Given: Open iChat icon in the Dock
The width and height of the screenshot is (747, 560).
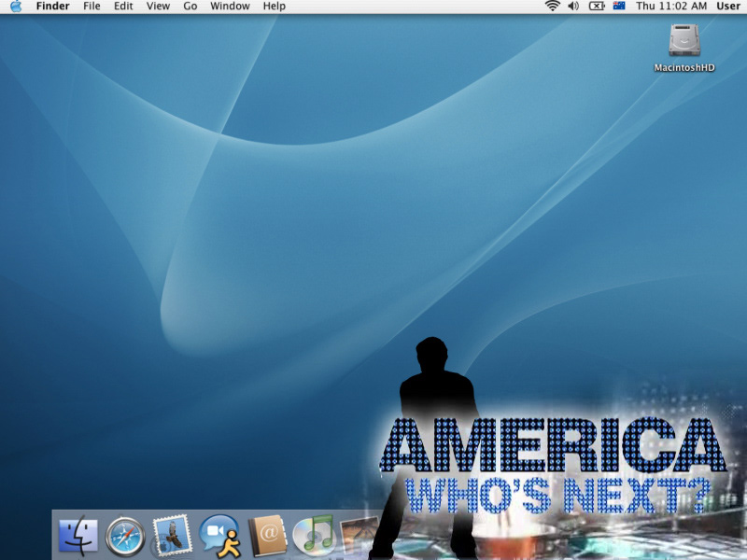Looking at the screenshot, I should pyautogui.click(x=219, y=536).
